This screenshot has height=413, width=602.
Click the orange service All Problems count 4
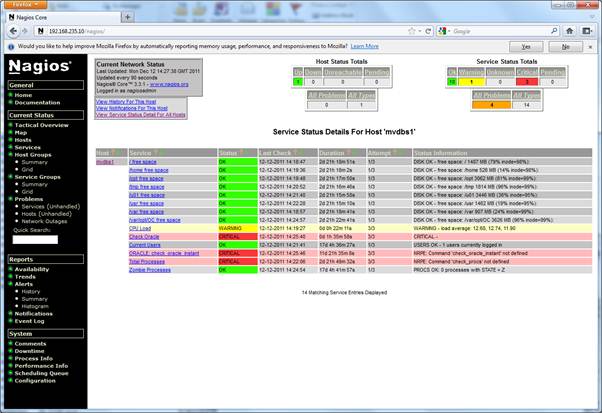pyautogui.click(x=491, y=105)
